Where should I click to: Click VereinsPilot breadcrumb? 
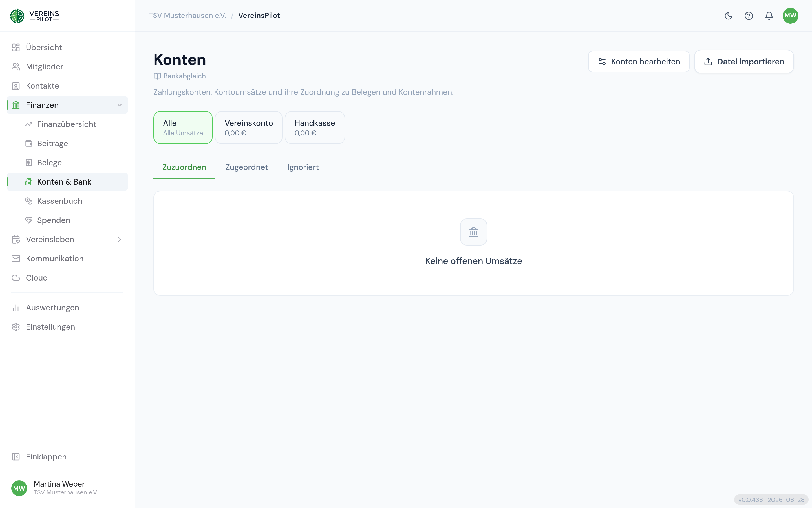(259, 16)
